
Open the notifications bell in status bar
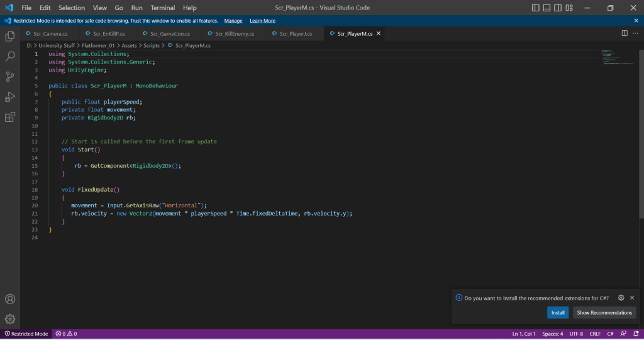pos(635,334)
